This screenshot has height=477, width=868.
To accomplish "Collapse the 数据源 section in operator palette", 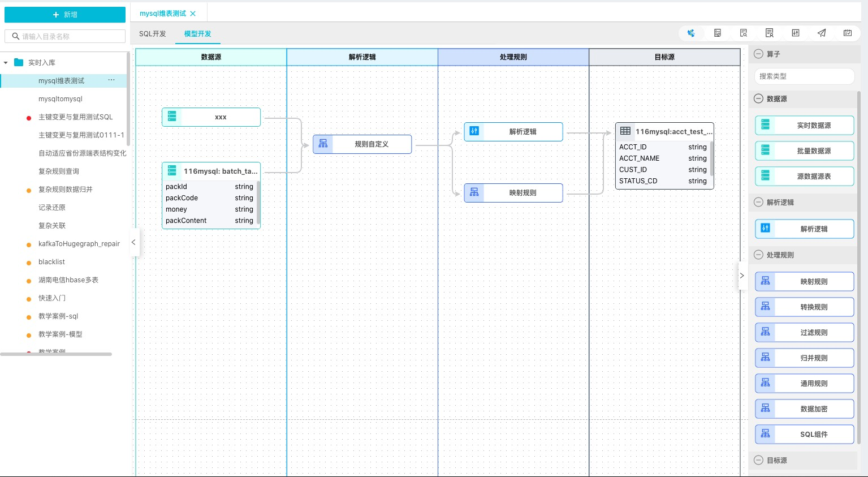I will point(759,98).
